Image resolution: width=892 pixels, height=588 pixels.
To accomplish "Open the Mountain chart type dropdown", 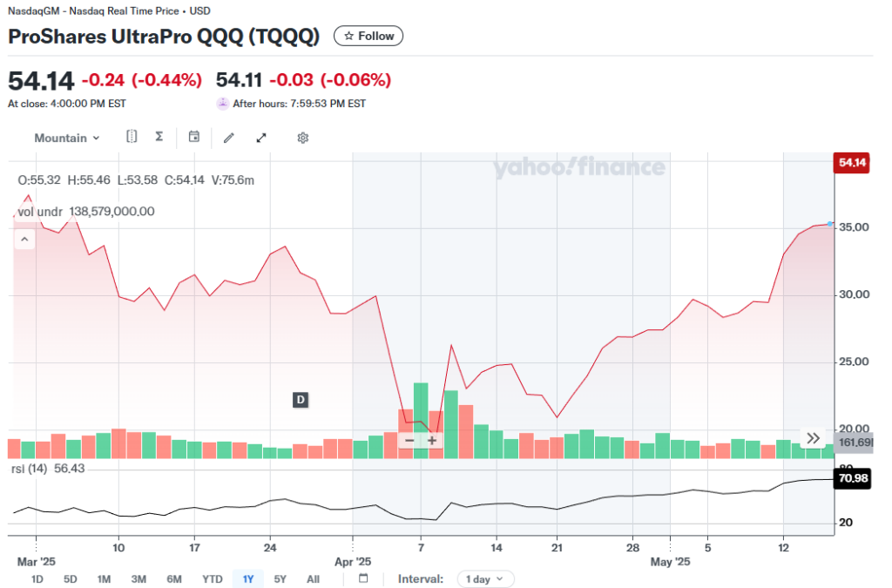I will point(67,138).
